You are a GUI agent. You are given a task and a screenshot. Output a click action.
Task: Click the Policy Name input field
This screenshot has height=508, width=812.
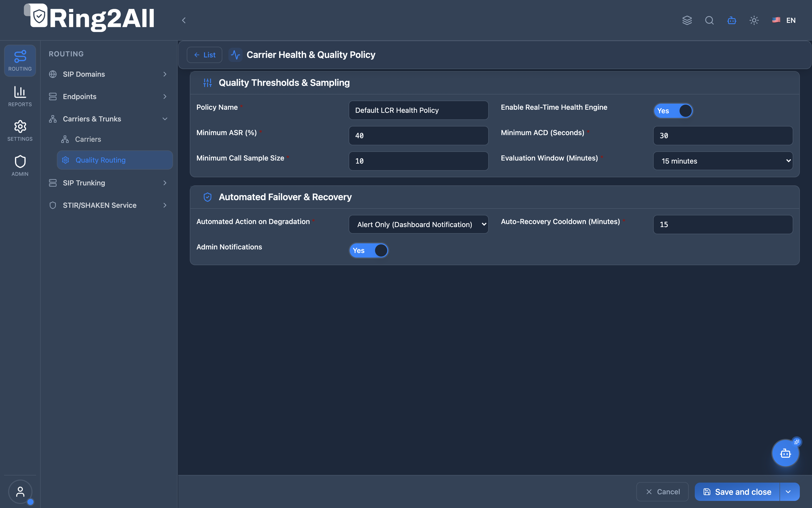coord(418,110)
